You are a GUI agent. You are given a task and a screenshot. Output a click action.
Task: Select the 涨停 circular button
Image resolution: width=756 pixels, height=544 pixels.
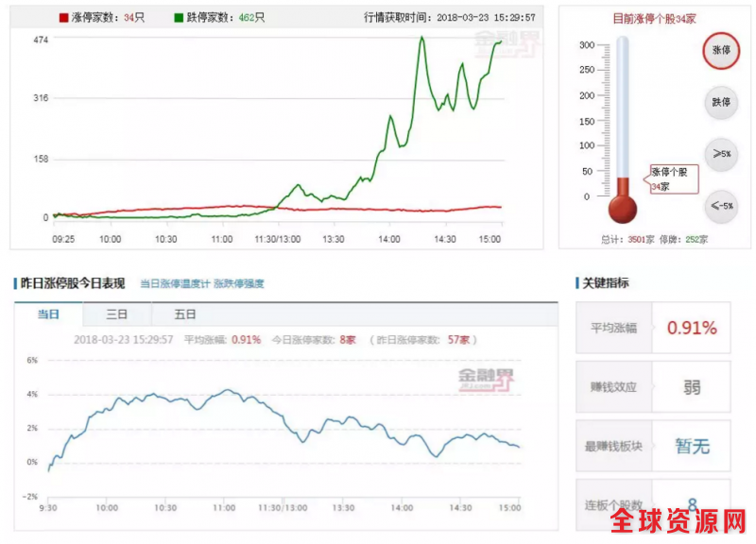tap(720, 50)
